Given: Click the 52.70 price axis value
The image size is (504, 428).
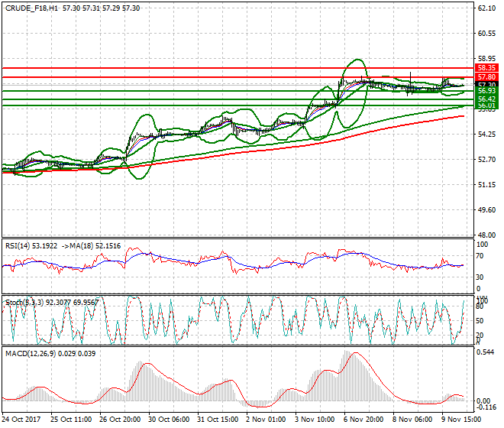Looking at the screenshot, I should (x=486, y=160).
